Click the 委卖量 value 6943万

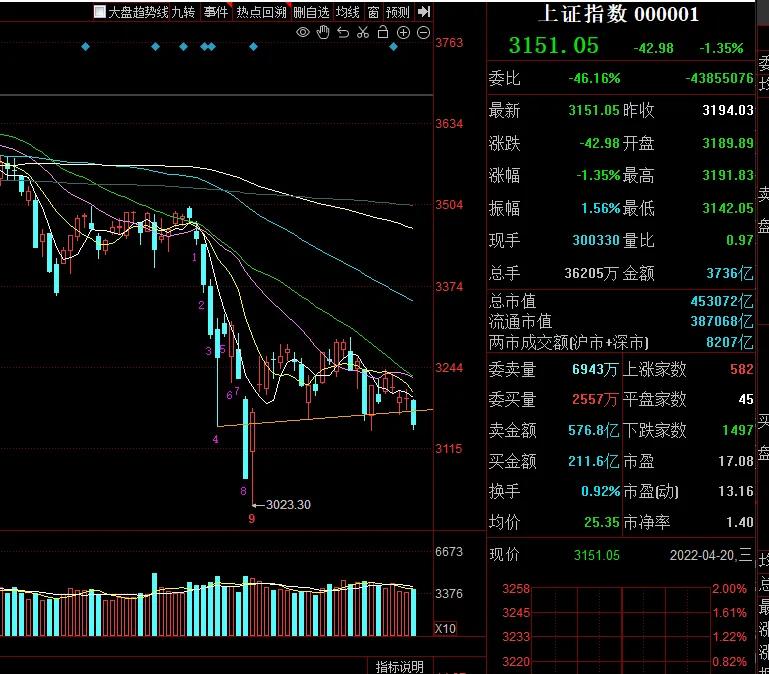pos(594,369)
